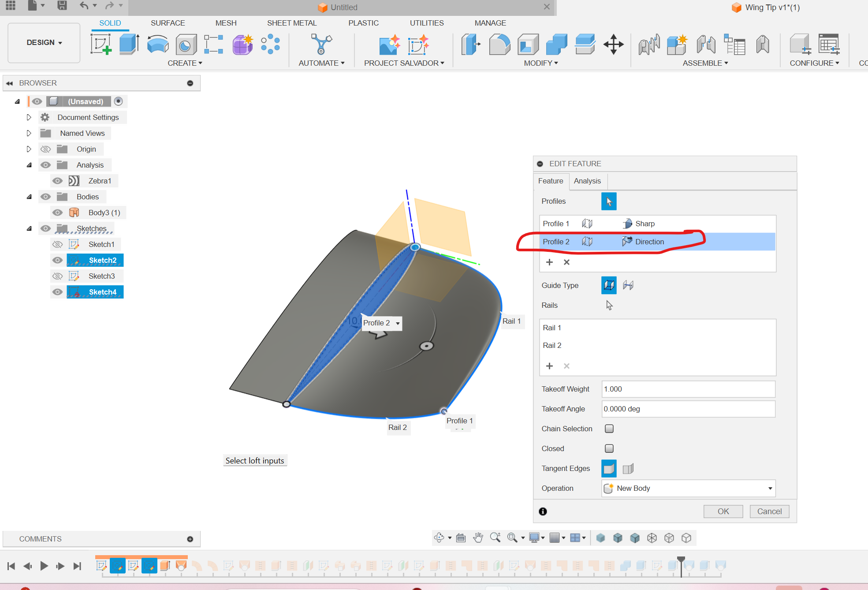The height and width of the screenshot is (590, 868).
Task: Show the Sketch1 visibility eye
Action: click(x=58, y=244)
